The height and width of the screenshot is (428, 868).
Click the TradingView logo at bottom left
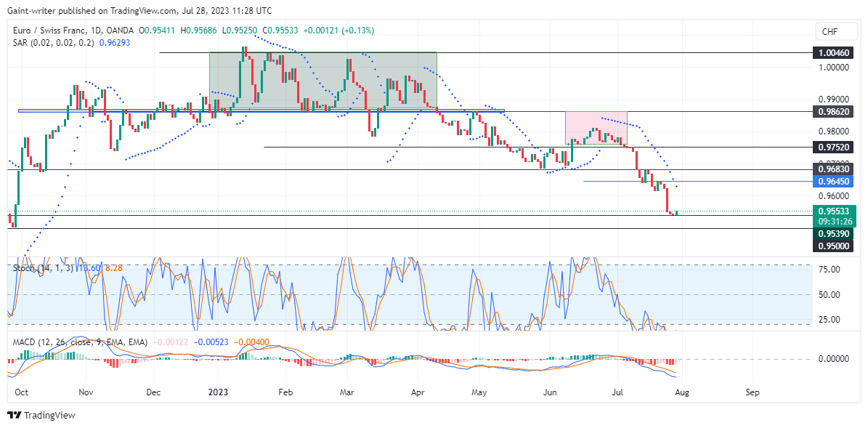[41, 415]
